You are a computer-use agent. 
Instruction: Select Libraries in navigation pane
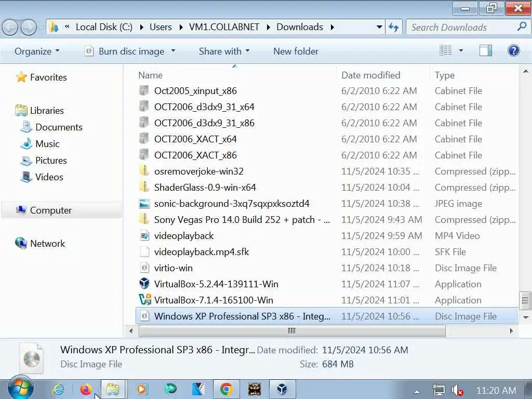click(39, 111)
